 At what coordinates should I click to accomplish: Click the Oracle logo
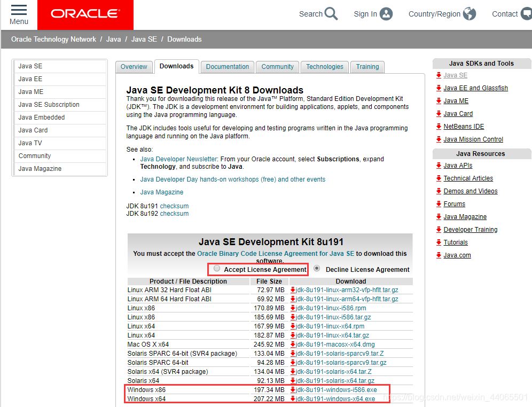pyautogui.click(x=85, y=14)
